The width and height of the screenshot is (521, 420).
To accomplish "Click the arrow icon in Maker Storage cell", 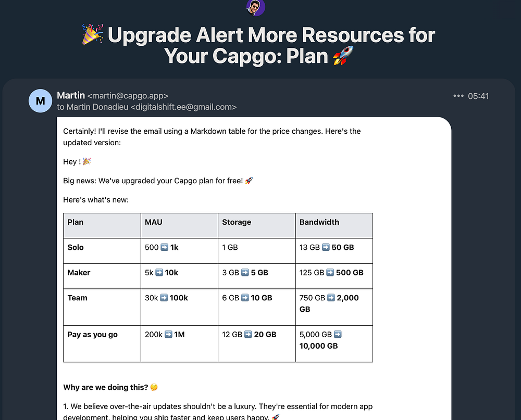I will coord(245,273).
